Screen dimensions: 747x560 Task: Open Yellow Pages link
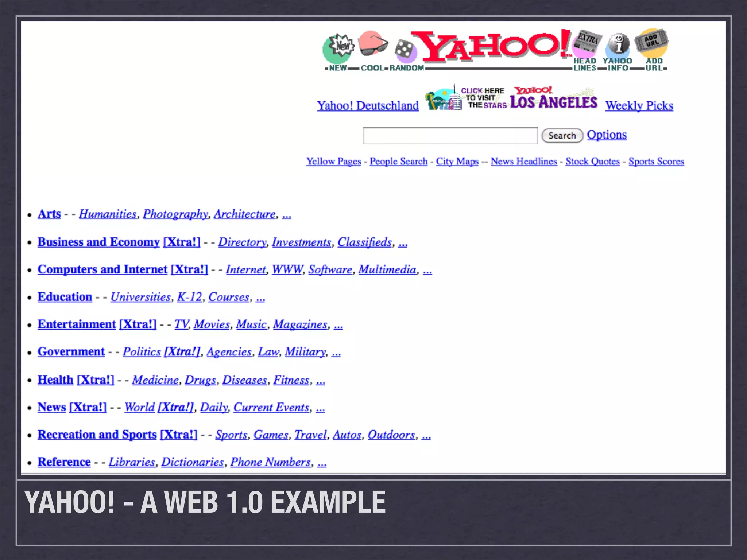pos(333,162)
